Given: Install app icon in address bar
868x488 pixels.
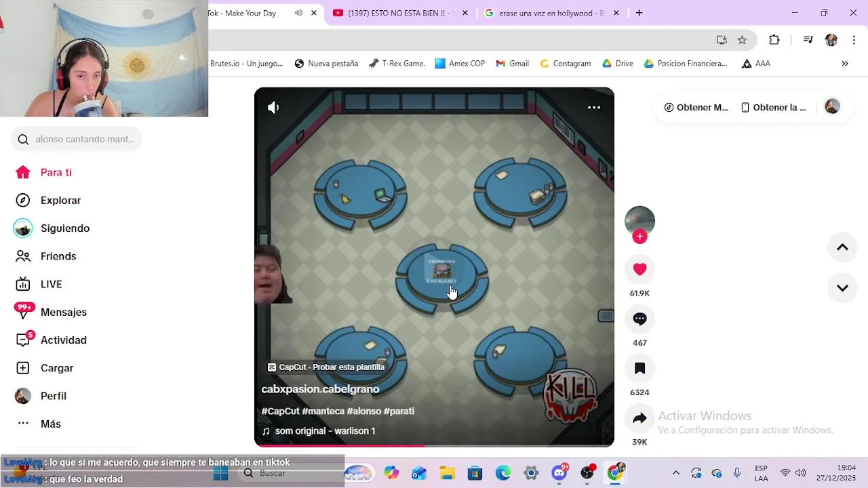Looking at the screenshot, I should [x=722, y=40].
